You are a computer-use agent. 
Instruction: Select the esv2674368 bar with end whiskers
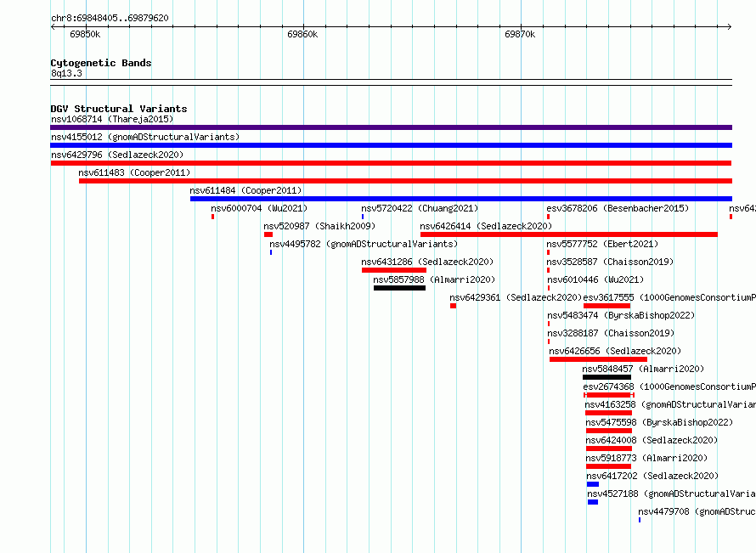[x=609, y=395]
